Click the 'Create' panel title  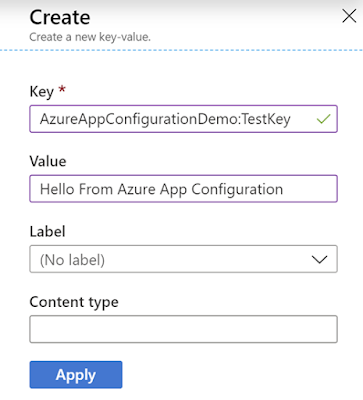[60, 17]
